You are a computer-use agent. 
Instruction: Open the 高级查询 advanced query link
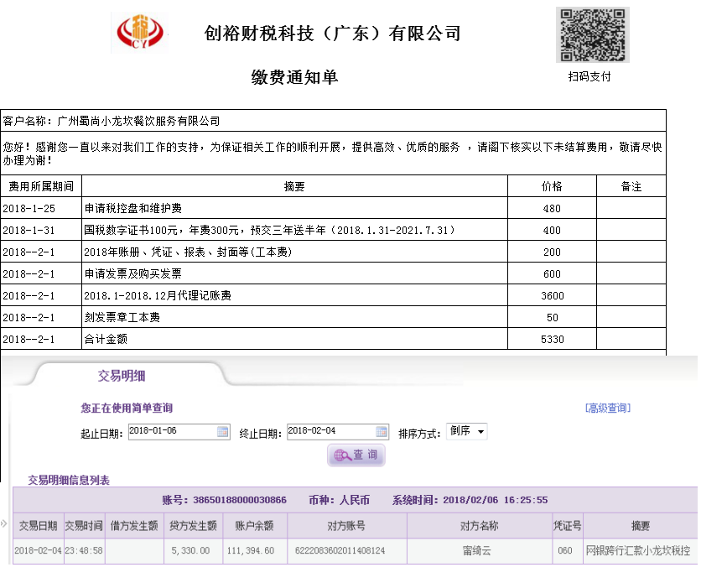[608, 408]
